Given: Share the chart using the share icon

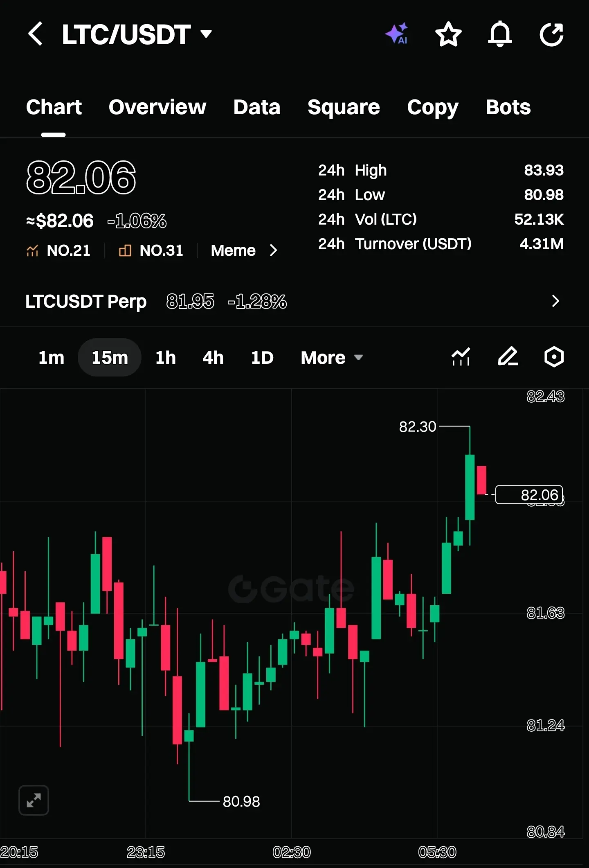Looking at the screenshot, I should click(551, 34).
